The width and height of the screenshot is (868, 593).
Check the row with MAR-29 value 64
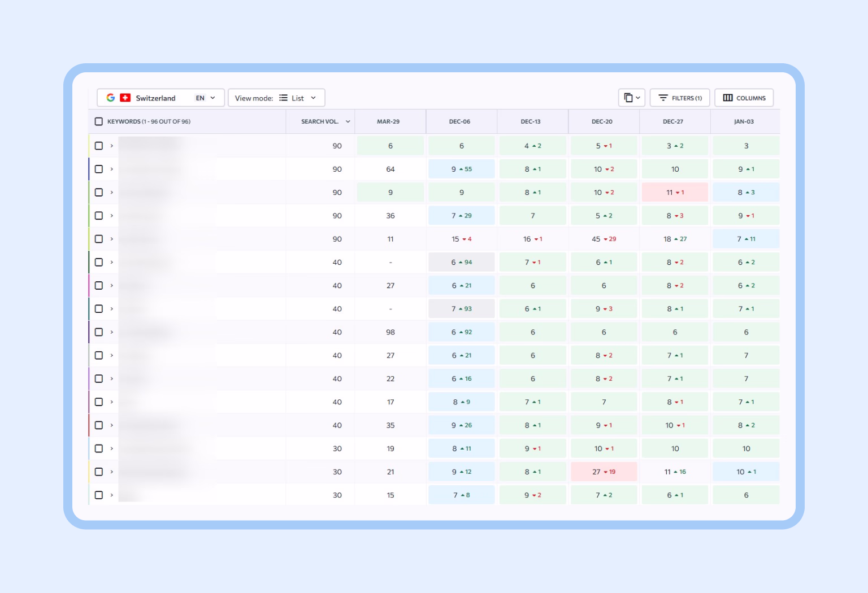[99, 169]
